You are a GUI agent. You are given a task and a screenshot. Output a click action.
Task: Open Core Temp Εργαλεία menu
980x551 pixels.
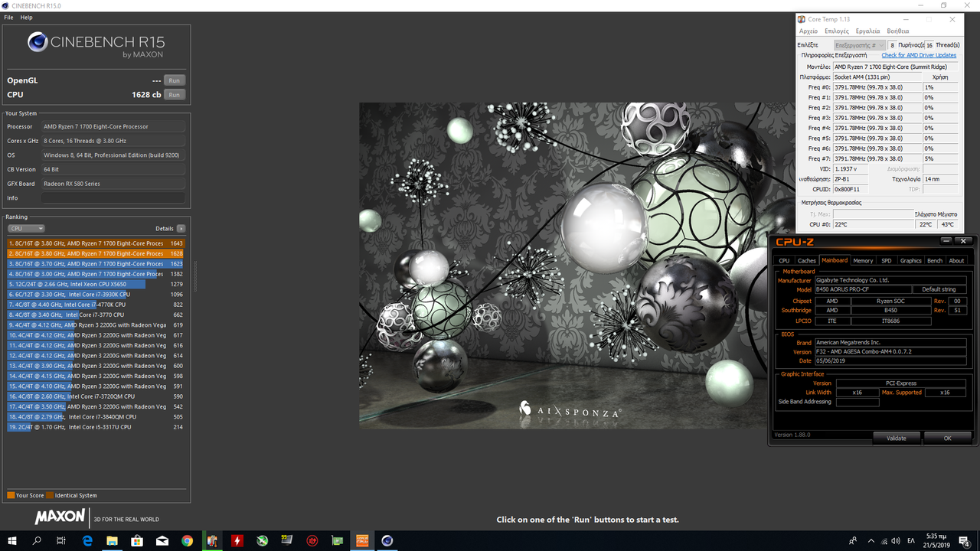(867, 31)
